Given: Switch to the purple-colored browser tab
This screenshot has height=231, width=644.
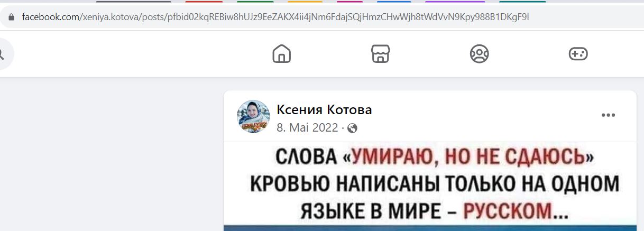Looking at the screenshot, I should [x=455, y=2].
